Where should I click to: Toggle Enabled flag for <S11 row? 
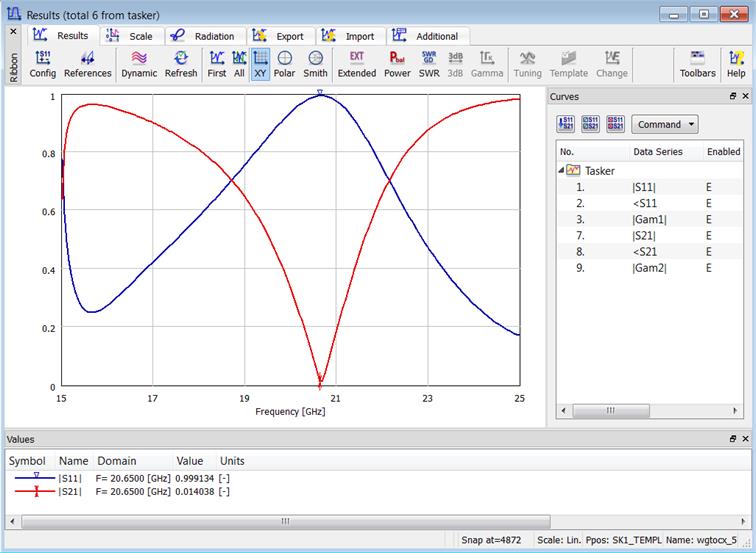[x=709, y=203]
